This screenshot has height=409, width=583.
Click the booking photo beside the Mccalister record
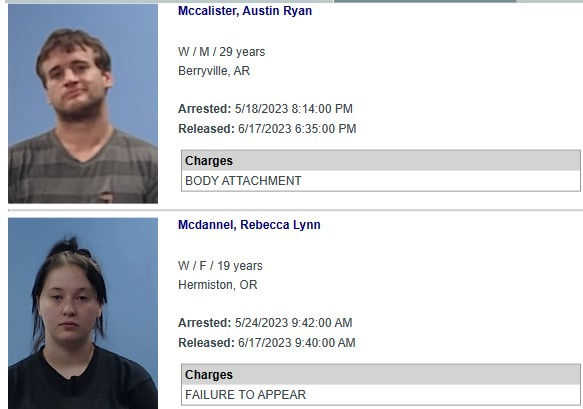click(x=83, y=104)
